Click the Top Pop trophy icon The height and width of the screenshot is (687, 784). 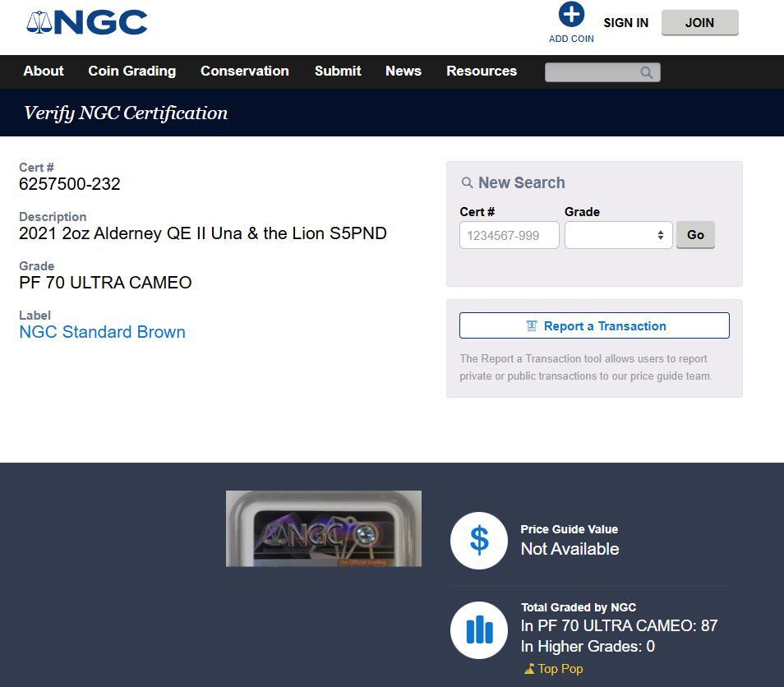click(x=529, y=669)
